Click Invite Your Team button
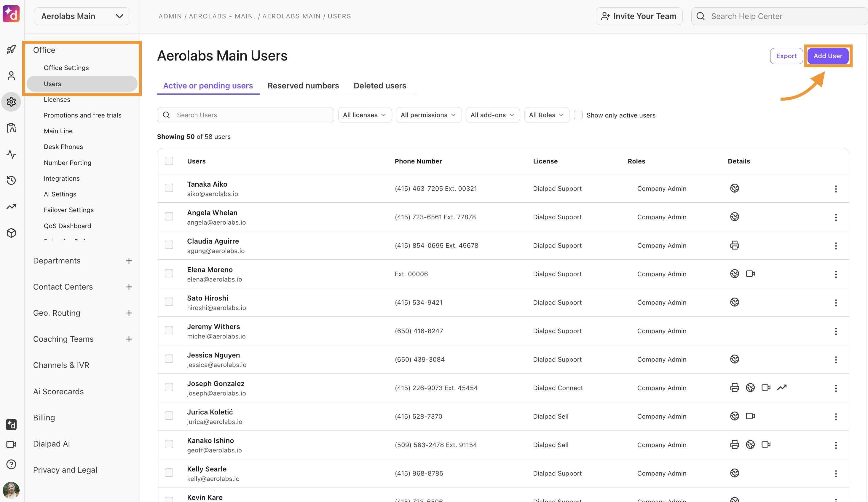Viewport: 868px width, 502px height. [639, 16]
